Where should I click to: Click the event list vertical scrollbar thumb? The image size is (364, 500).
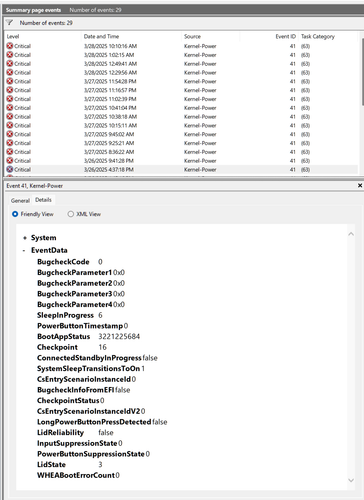pyautogui.click(x=362, y=72)
